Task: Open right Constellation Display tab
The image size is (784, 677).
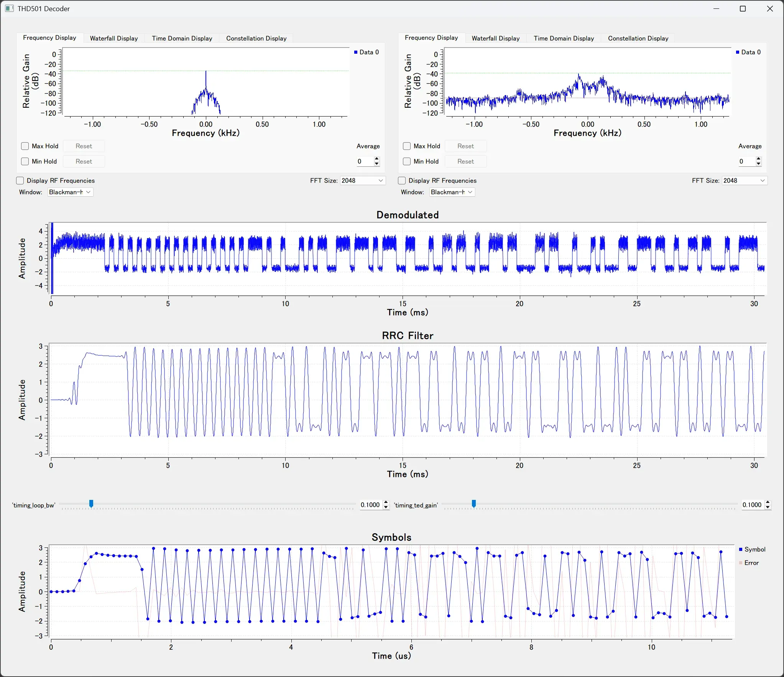Action: (638, 38)
